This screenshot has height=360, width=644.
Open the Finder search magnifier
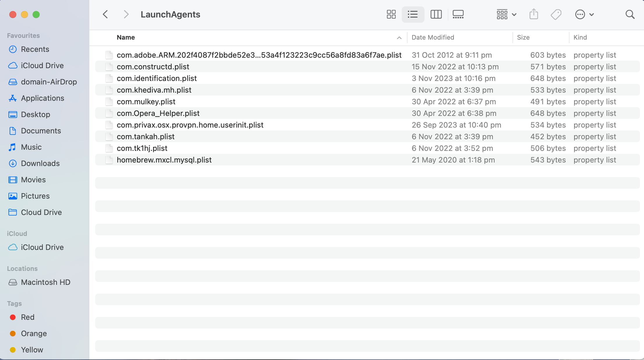630,14
